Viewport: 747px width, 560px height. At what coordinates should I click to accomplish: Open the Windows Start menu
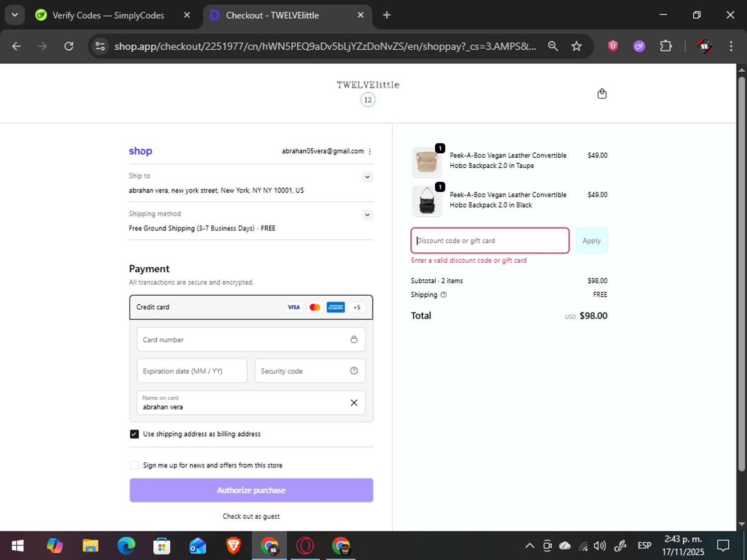17,546
